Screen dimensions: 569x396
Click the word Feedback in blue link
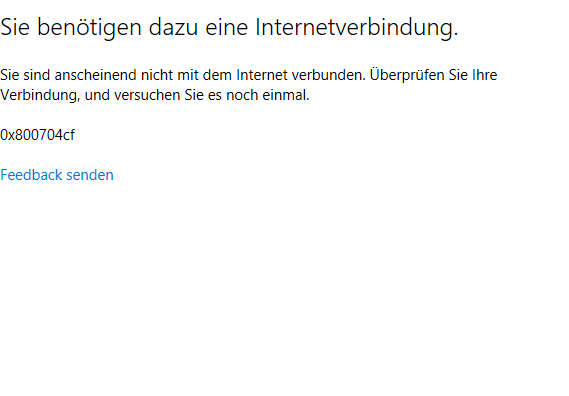point(31,175)
